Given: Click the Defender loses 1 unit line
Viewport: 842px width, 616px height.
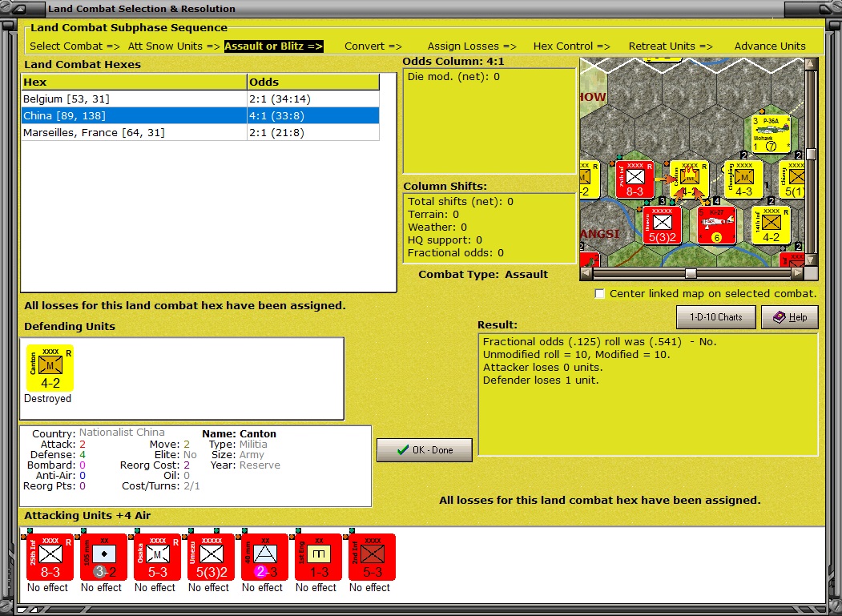Looking at the screenshot, I should pyautogui.click(x=541, y=380).
